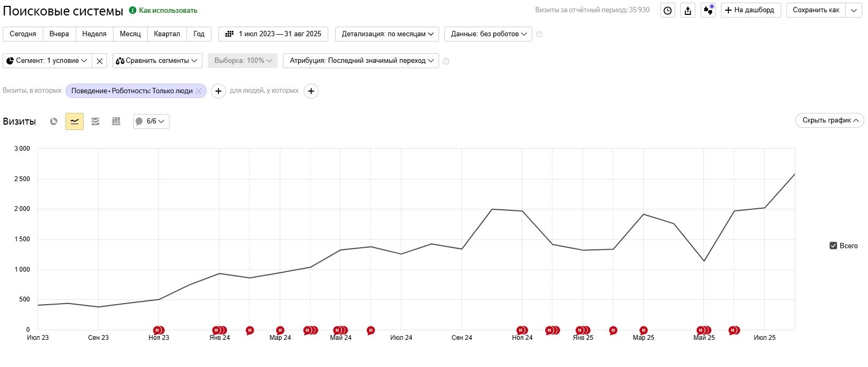Image resolution: width=868 pixels, height=367 pixels.
Task: Clear the segment with X button
Action: (x=100, y=61)
